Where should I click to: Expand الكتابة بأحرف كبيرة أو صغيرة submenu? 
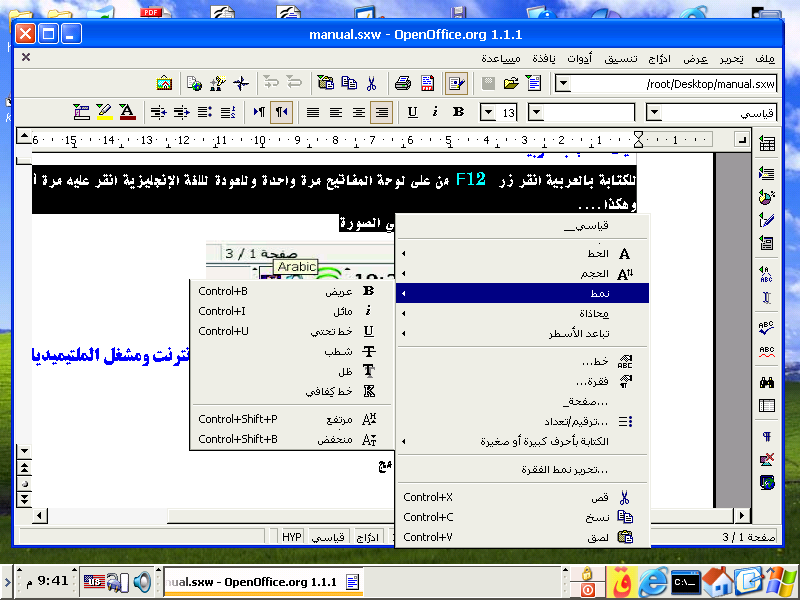(x=522, y=441)
